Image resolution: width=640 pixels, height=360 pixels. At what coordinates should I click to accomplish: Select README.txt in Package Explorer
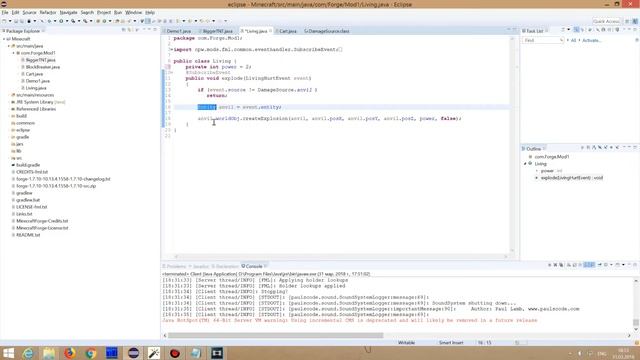coord(28,235)
